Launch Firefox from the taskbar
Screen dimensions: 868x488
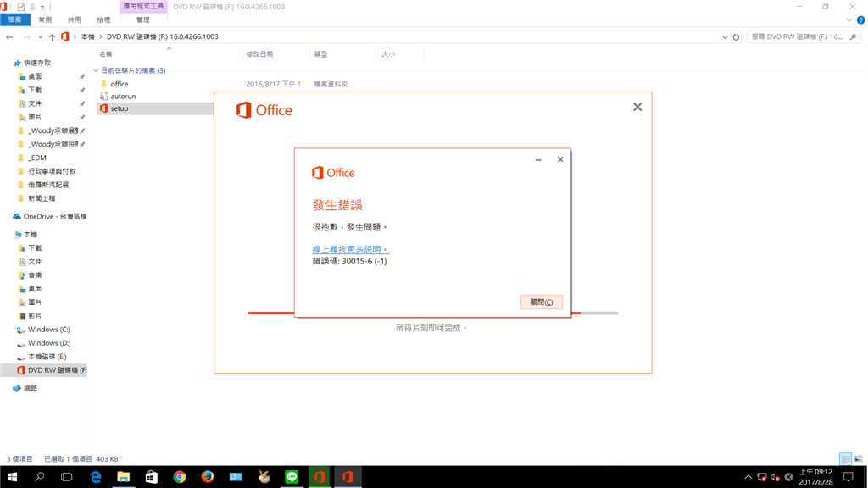(208, 477)
